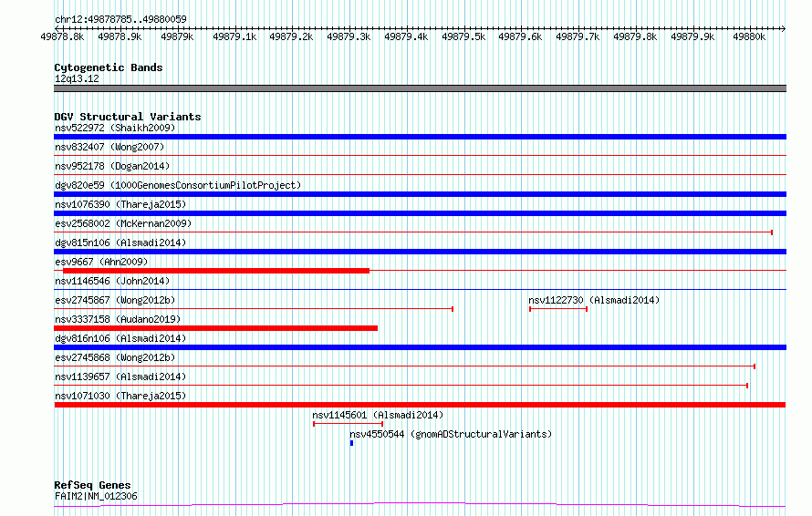Click the 49879k ruler tick label
The image size is (812, 516).
(177, 36)
